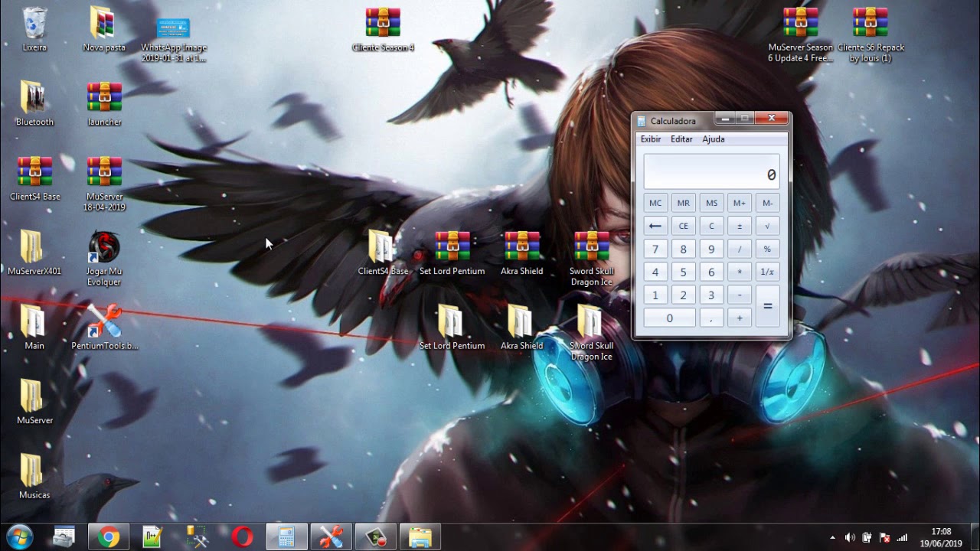Image resolution: width=980 pixels, height=551 pixels.
Task: Open Action Center flag tray icon
Action: (885, 537)
